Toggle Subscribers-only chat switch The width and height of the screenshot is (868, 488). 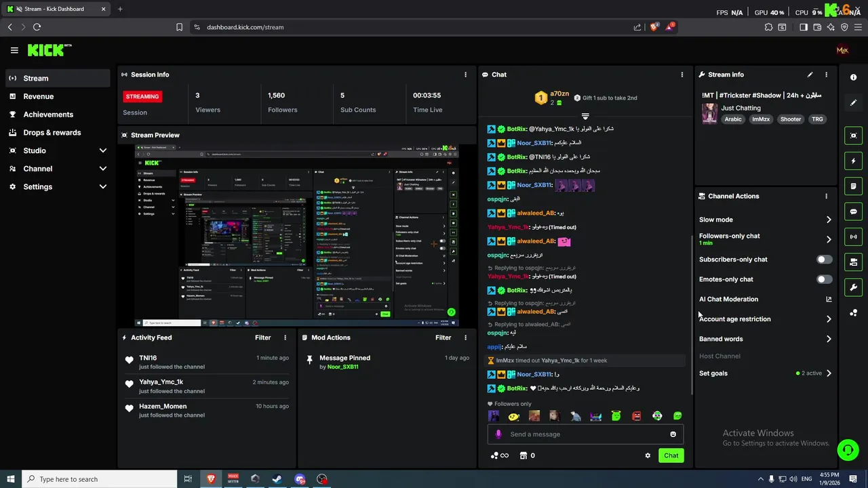pyautogui.click(x=824, y=260)
